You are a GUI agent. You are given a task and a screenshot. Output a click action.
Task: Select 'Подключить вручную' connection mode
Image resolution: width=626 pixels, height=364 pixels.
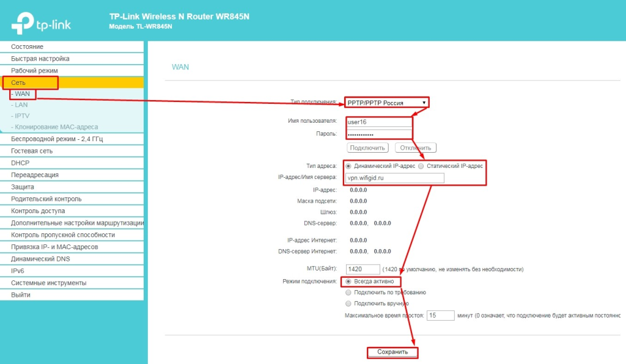[x=349, y=304]
